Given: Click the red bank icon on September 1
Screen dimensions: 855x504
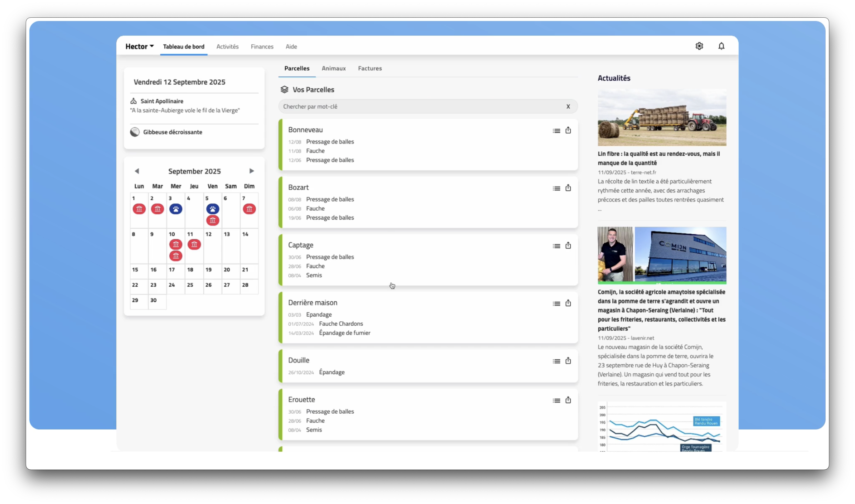Looking at the screenshot, I should click(x=139, y=209).
